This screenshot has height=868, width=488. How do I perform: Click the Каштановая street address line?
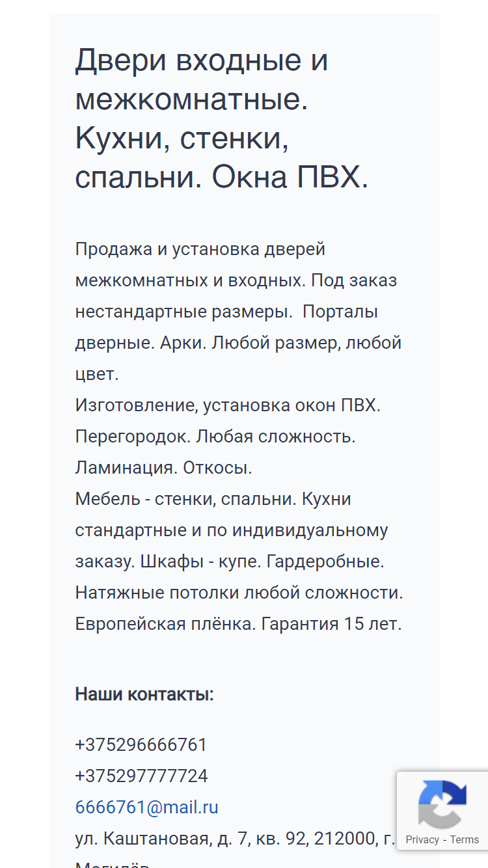[x=235, y=839]
